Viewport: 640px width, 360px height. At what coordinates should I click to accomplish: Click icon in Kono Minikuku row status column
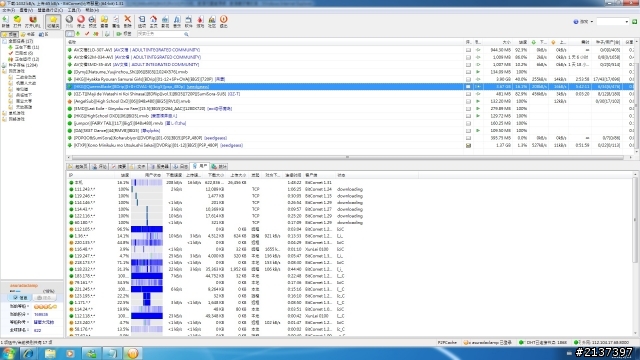coord(468,145)
